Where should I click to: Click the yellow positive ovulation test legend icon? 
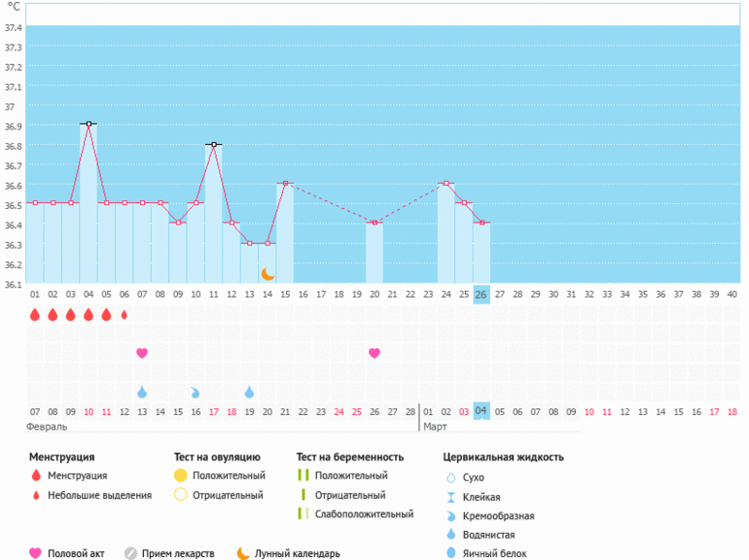coord(180,475)
